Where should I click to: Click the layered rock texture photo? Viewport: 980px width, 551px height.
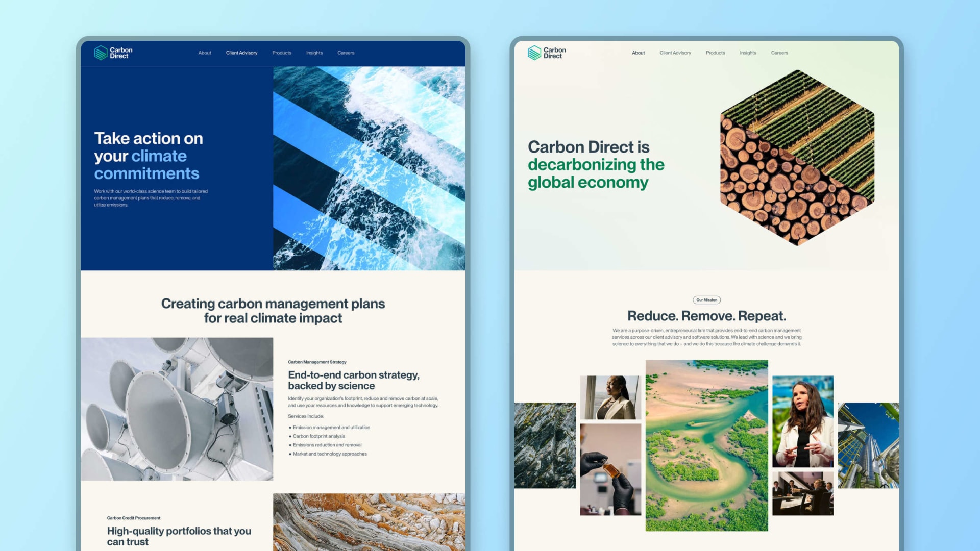pyautogui.click(x=369, y=522)
